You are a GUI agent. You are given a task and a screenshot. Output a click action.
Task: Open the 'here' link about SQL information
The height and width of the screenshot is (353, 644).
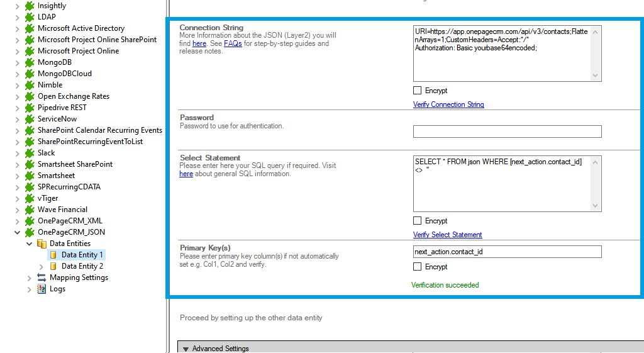tap(186, 174)
